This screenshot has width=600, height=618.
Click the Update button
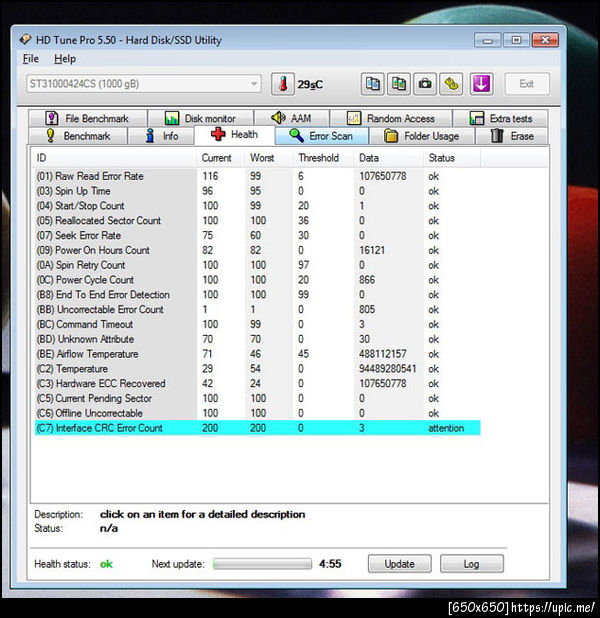point(399,564)
